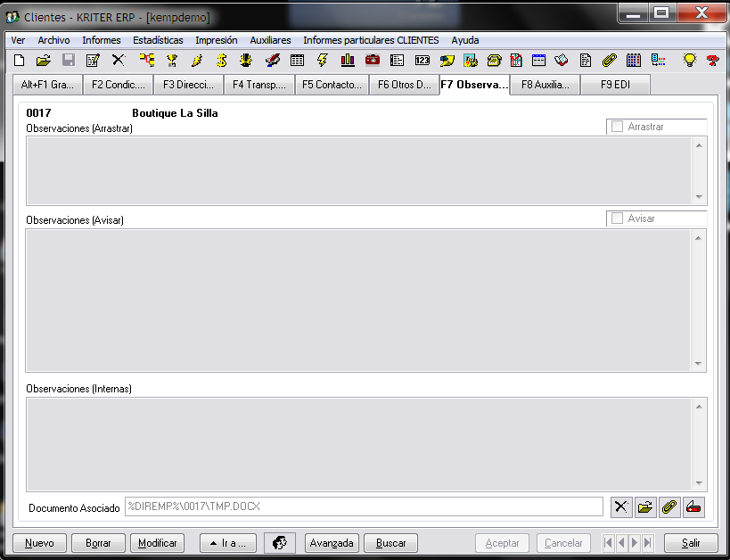
Task: Click the list form icon beside camera
Action: click(398, 60)
